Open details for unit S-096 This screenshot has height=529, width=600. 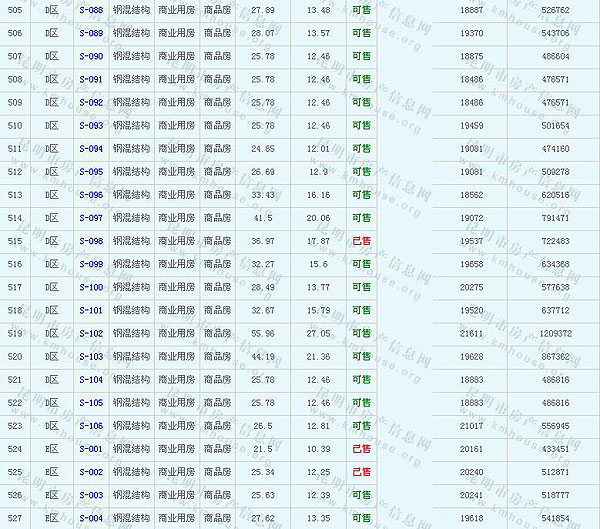[90, 195]
